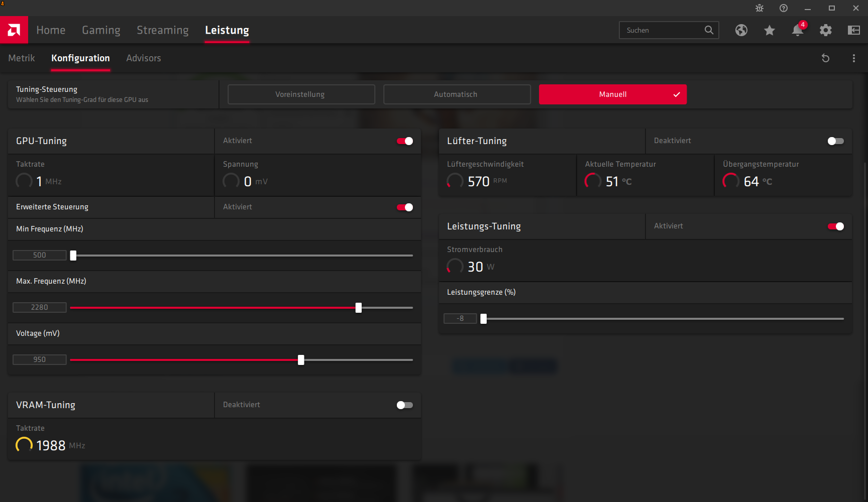Select Automatisch tuning mode
Image resolution: width=868 pixels, height=502 pixels.
tap(457, 94)
